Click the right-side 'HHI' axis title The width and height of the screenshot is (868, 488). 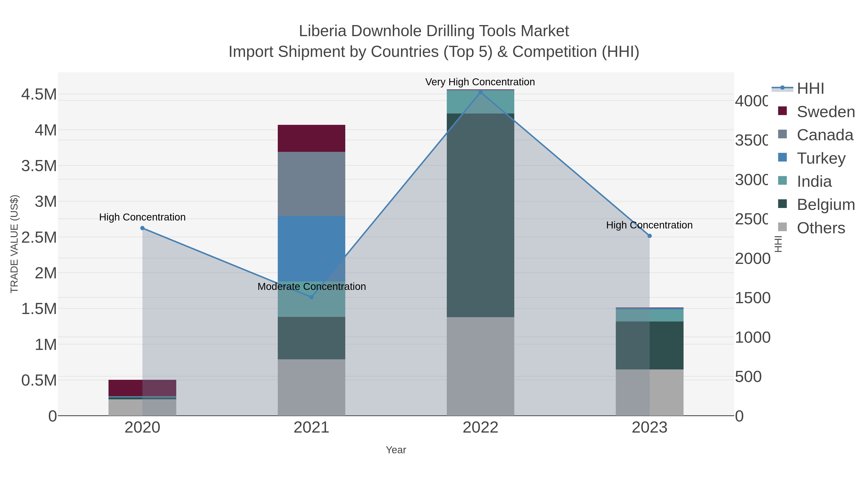coord(778,244)
